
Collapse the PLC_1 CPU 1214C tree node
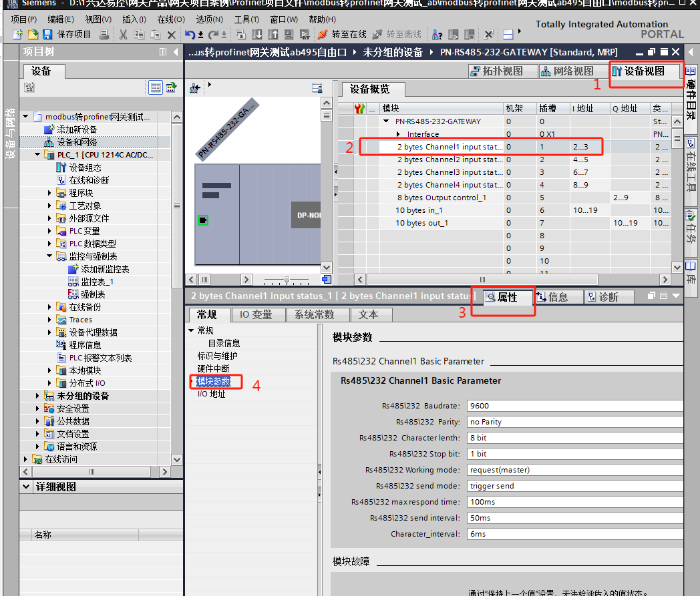tap(37, 154)
